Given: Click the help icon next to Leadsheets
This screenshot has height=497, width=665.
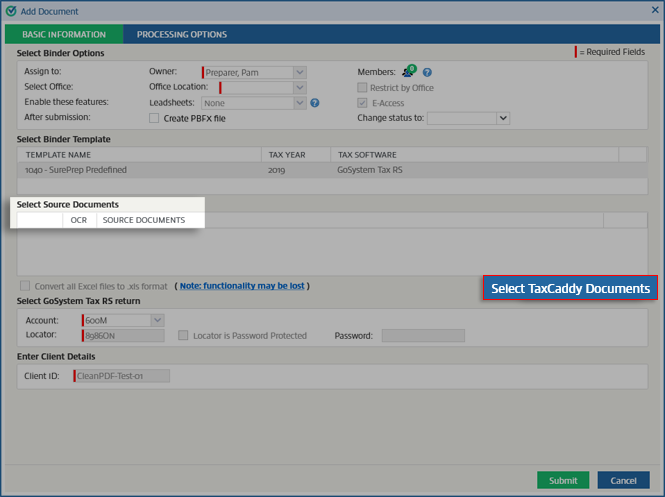Looking at the screenshot, I should [315, 102].
